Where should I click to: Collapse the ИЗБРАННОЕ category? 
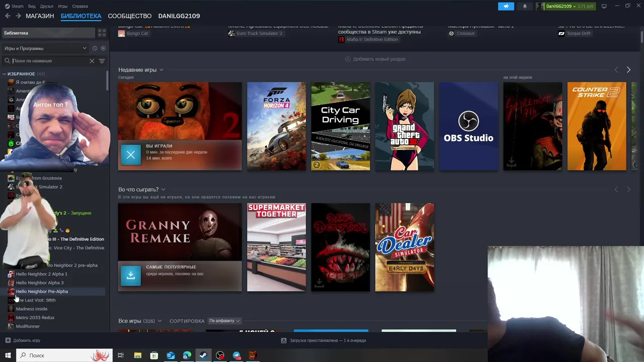point(5,74)
